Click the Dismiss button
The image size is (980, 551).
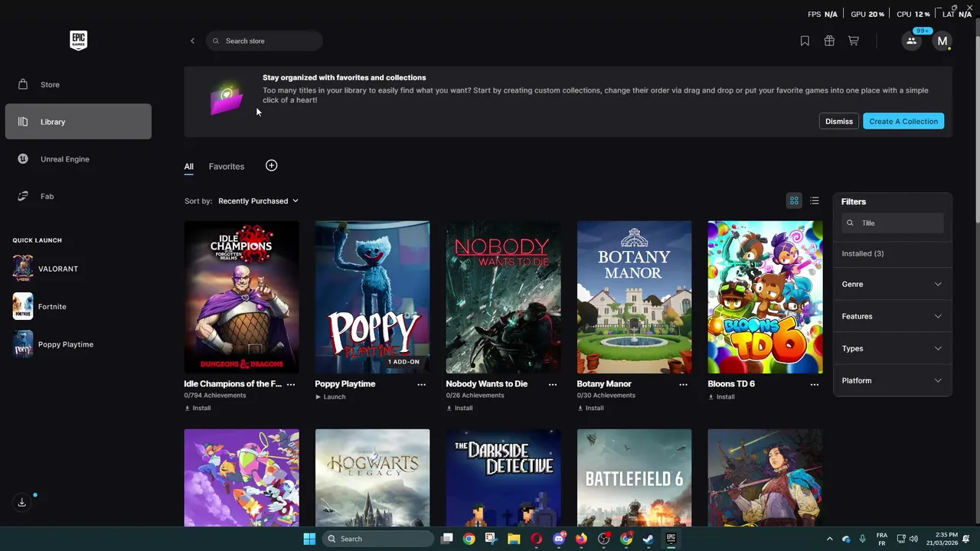point(838,121)
